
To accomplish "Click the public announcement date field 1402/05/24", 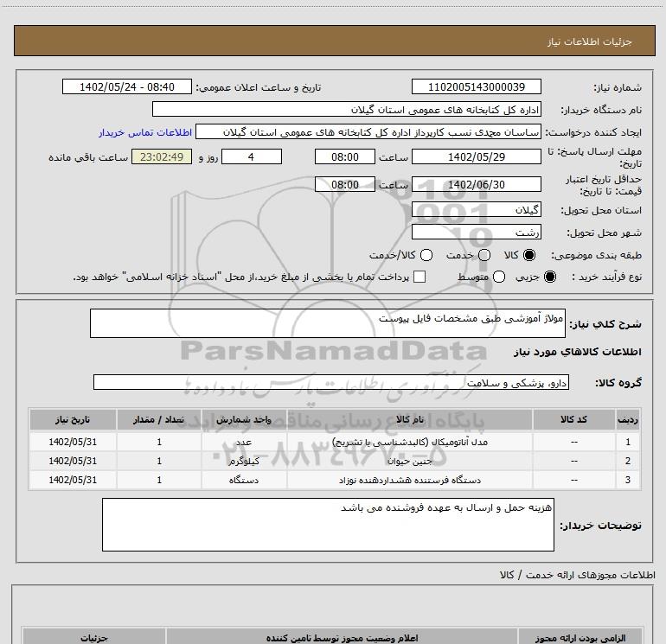I will pos(127,87).
